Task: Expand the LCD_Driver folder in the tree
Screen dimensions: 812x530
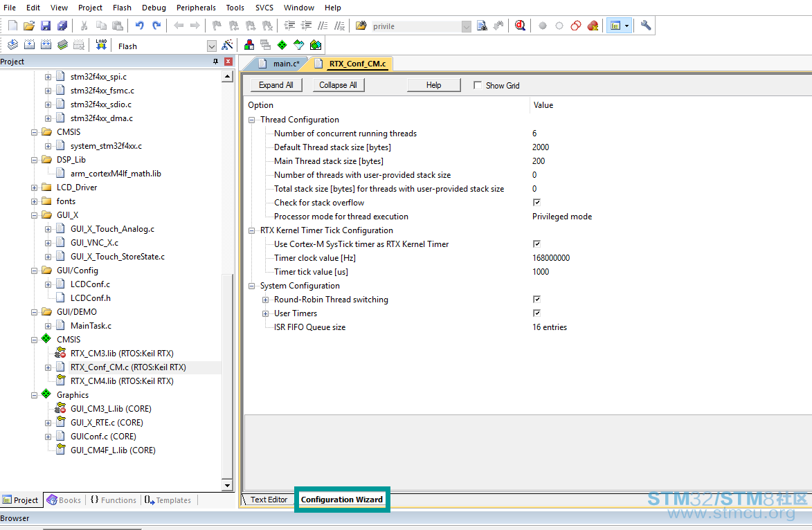Action: point(34,188)
